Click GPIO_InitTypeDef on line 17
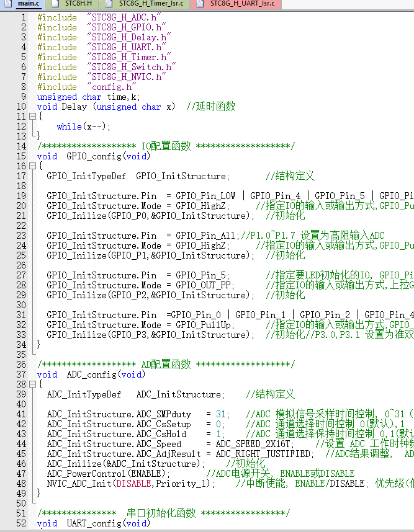Viewport: 414px width, 532px height. [x=86, y=176]
